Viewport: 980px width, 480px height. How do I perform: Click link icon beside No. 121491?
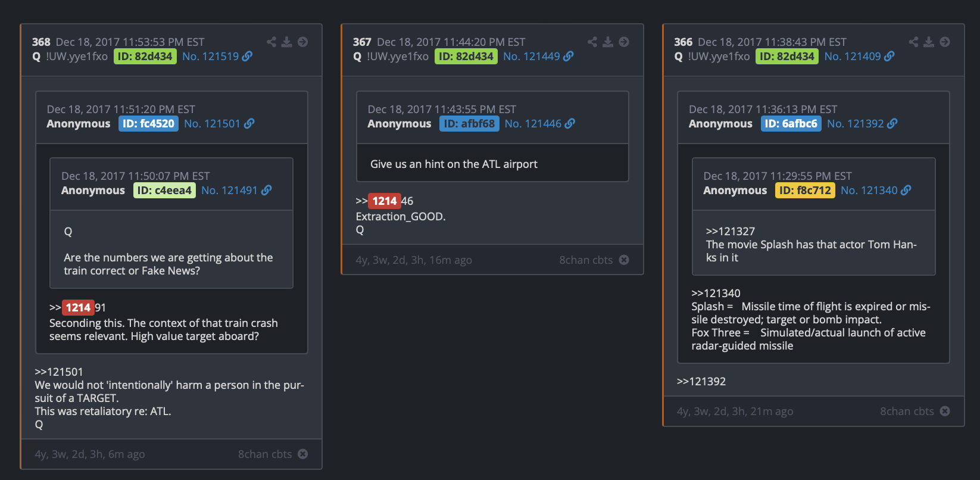(x=266, y=190)
